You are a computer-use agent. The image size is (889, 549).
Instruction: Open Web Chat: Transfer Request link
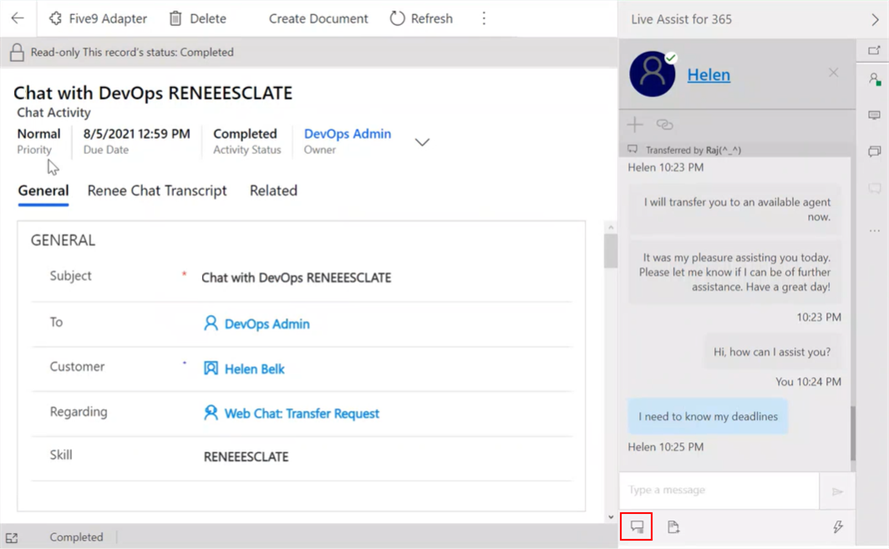click(x=301, y=413)
